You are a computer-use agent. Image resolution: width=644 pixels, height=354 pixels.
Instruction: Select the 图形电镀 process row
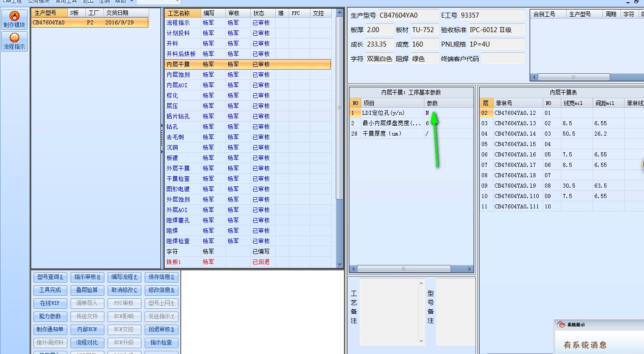(x=248, y=189)
